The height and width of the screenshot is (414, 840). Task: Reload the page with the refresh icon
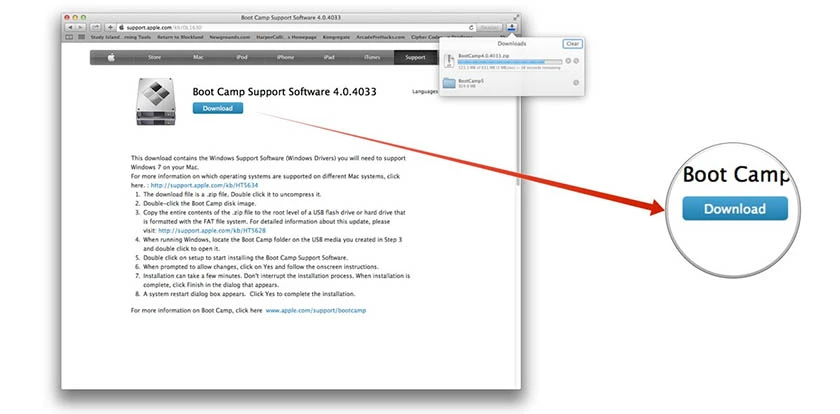(471, 27)
